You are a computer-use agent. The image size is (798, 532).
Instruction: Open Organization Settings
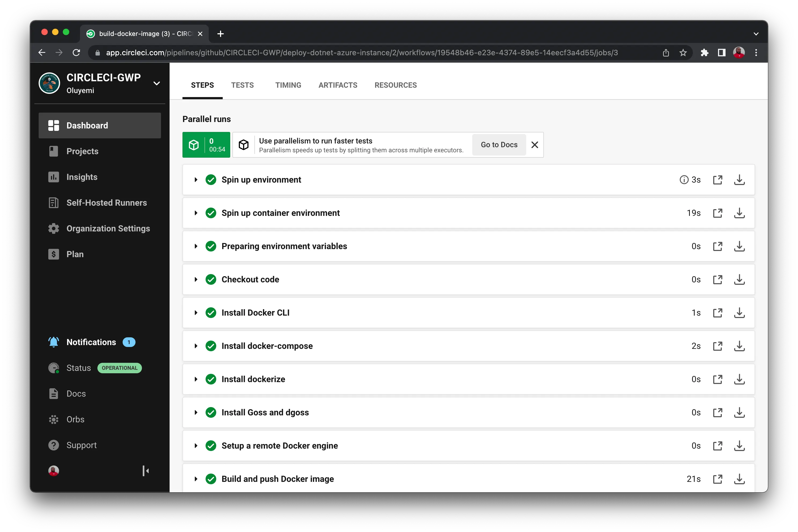[x=108, y=228]
